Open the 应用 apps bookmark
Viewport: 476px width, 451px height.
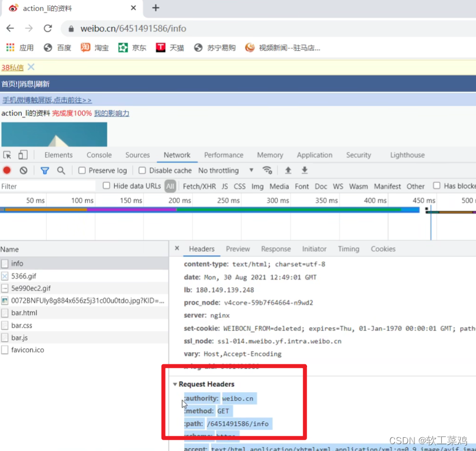(x=20, y=48)
